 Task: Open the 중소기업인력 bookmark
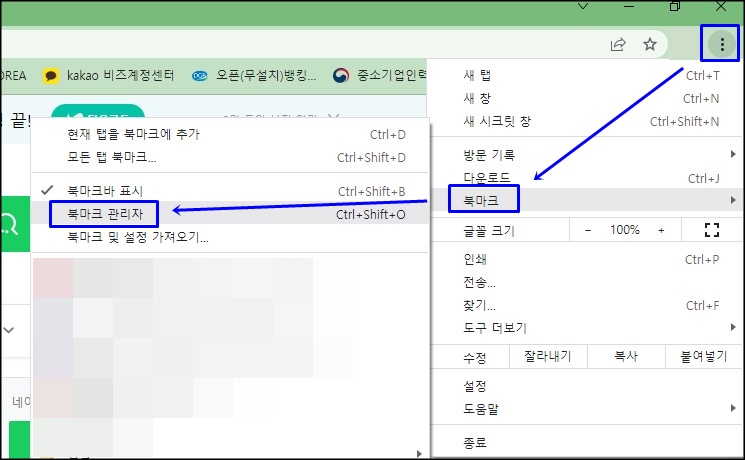pyautogui.click(x=379, y=76)
